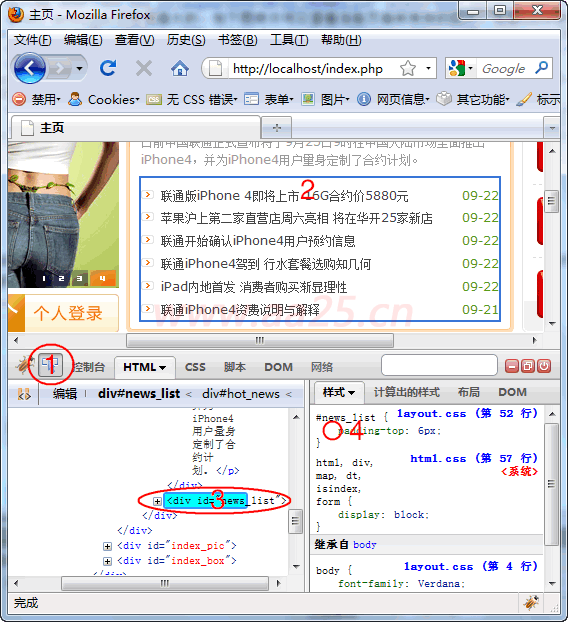This screenshot has width=568, height=622.
Task: Switch to the 计算出的样式 side tab
Action: [407, 392]
